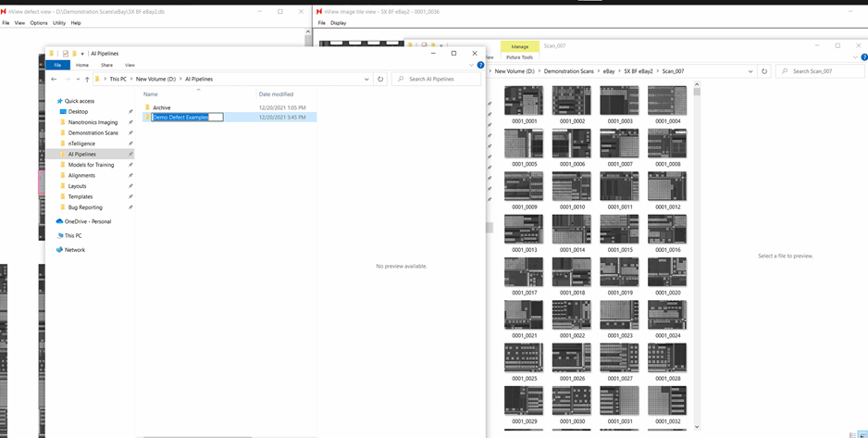Select Models for Training in Quick access
Screen dimensions: 868x438
click(x=91, y=165)
